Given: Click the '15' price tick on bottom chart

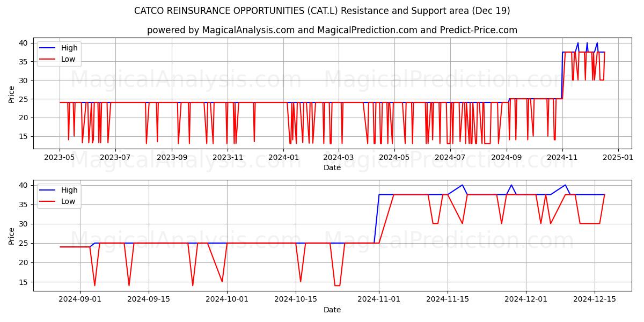Looking at the screenshot, I should click(25, 282).
